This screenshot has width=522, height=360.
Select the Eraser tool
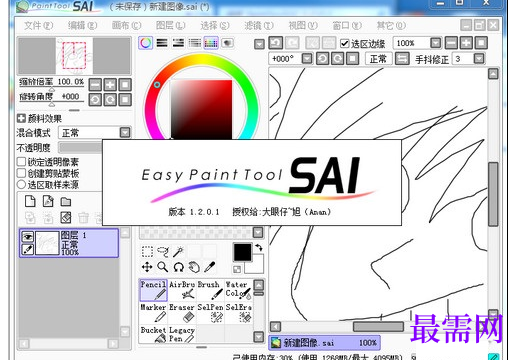[x=182, y=313]
